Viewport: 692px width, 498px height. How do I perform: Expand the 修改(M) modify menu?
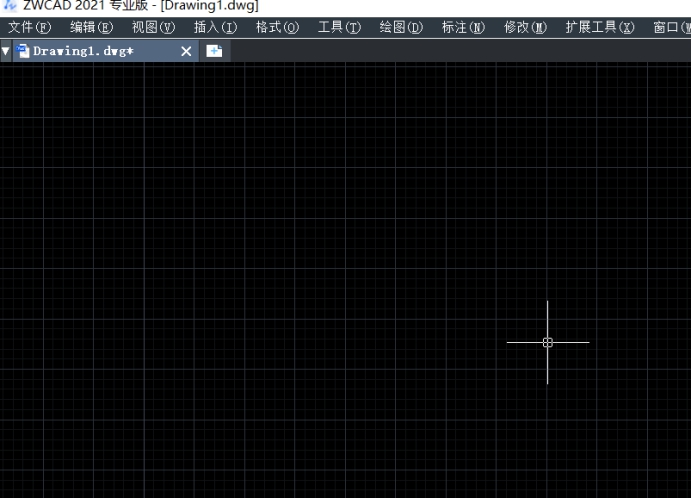pyautogui.click(x=525, y=28)
